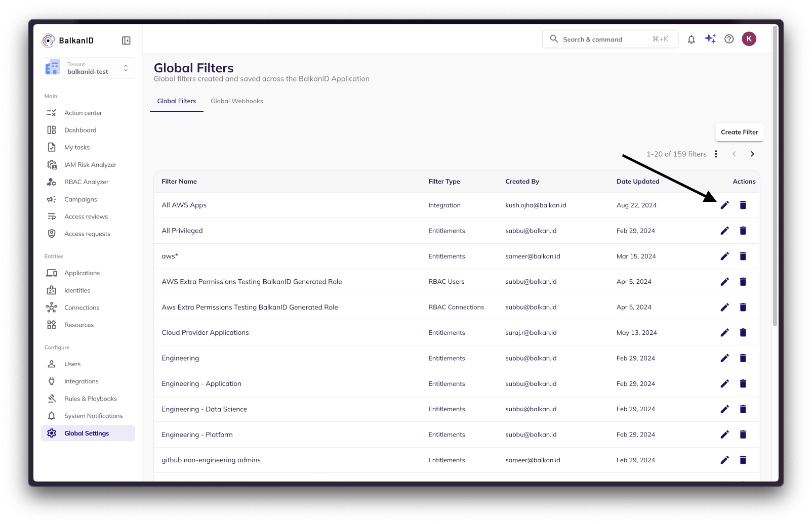This screenshot has height=524, width=812.
Task: Delete the Engineering - Platform filter
Action: (x=743, y=434)
